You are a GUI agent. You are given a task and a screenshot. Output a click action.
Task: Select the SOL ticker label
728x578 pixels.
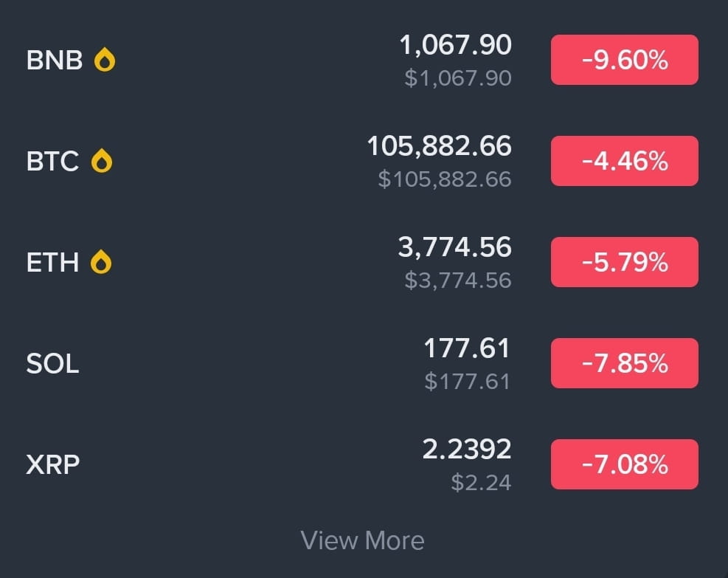coord(52,363)
